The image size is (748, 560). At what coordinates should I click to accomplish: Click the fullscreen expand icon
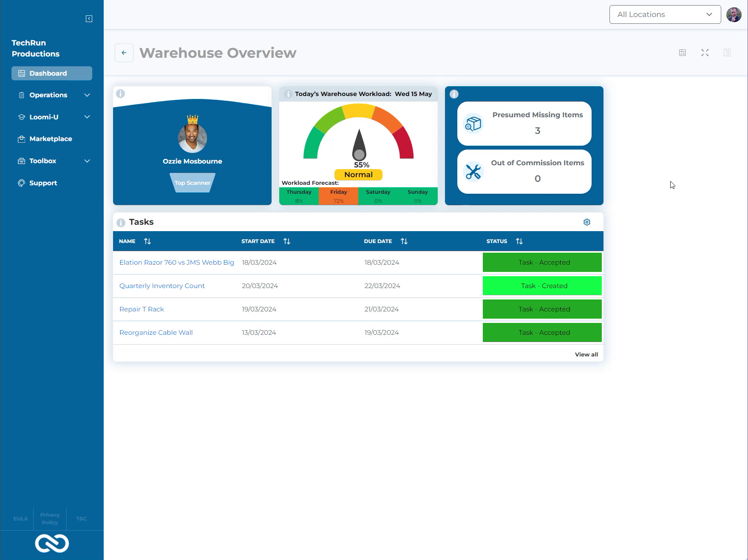[705, 53]
